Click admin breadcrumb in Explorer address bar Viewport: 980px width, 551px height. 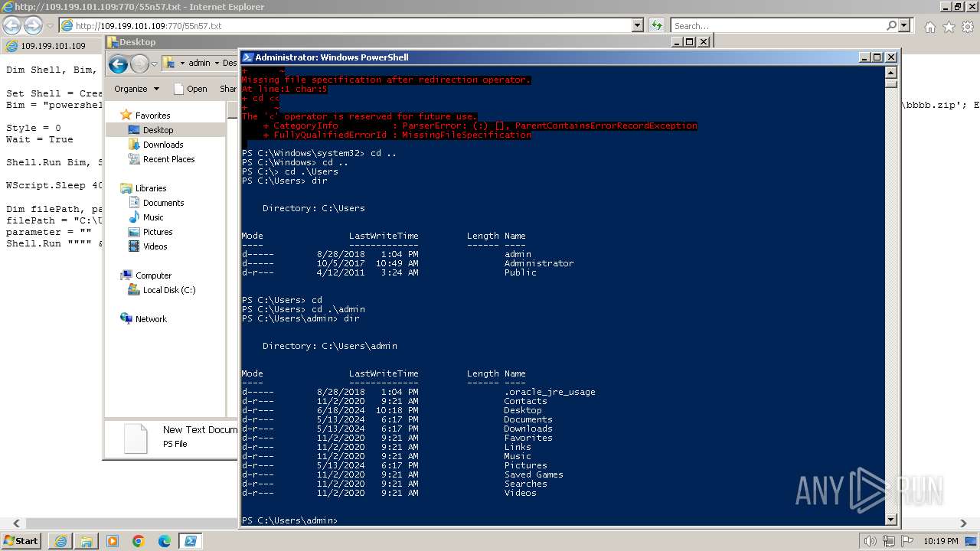199,64
